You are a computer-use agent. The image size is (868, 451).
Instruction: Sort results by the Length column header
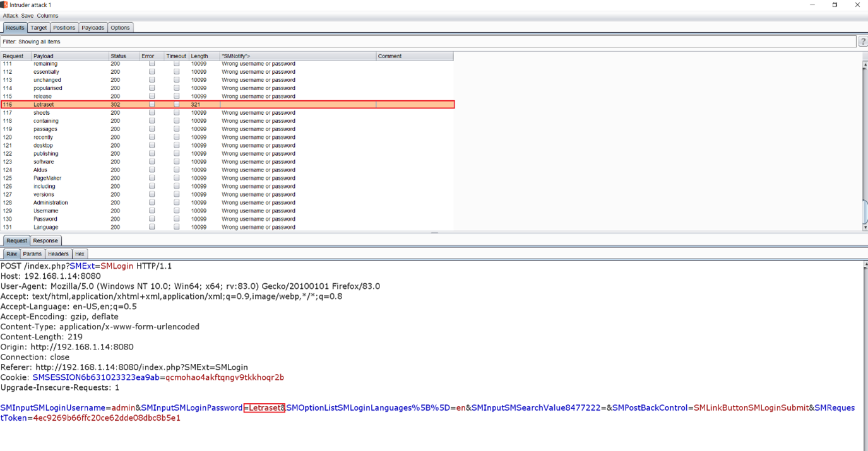click(199, 56)
